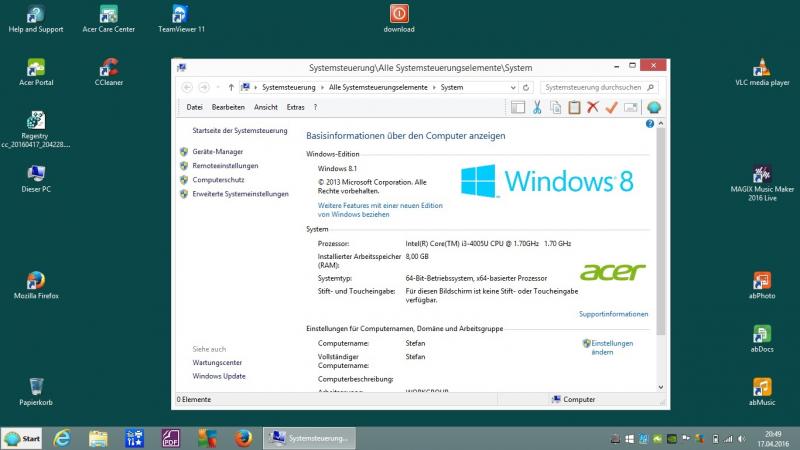Open Internet Explorer from the taskbar
Viewport: 800px width, 450px height.
(62, 438)
